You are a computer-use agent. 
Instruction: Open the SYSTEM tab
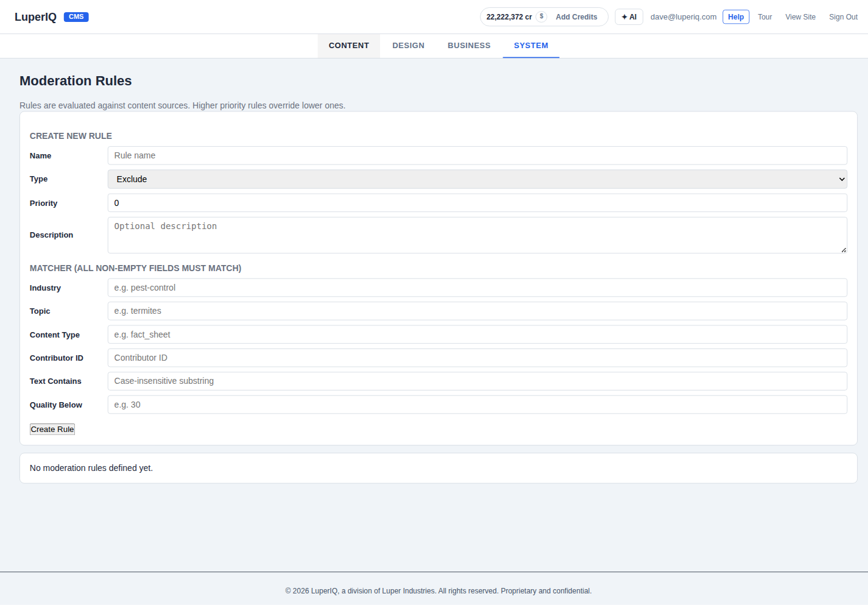pyautogui.click(x=531, y=45)
